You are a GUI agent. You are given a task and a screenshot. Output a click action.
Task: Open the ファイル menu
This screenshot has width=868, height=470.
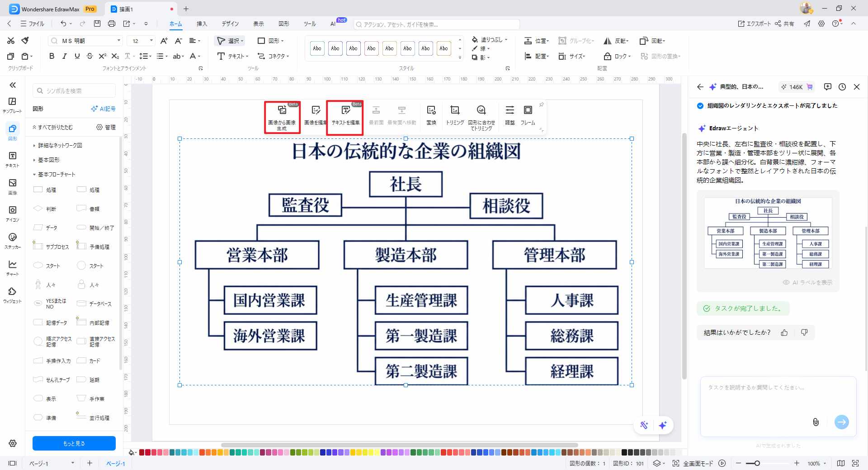coord(33,24)
